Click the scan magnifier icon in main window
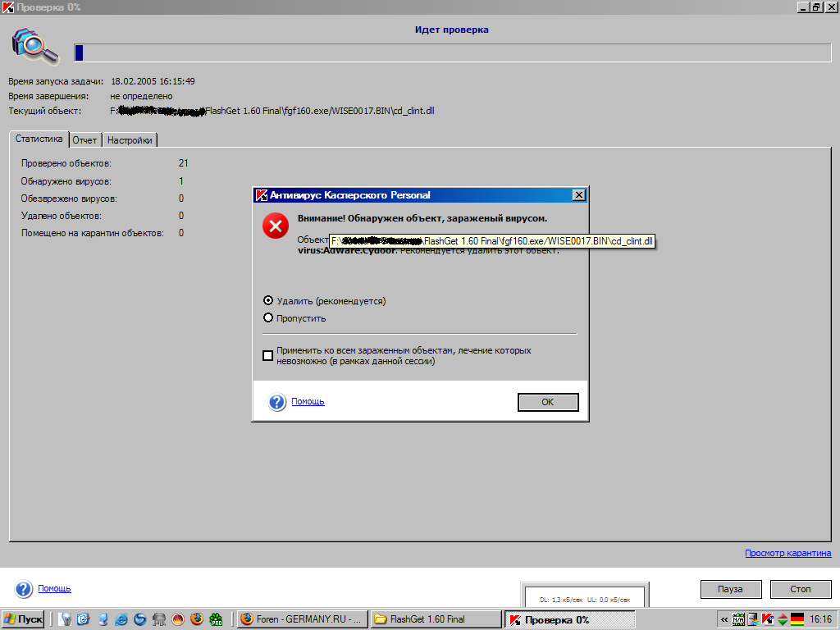 [x=34, y=46]
